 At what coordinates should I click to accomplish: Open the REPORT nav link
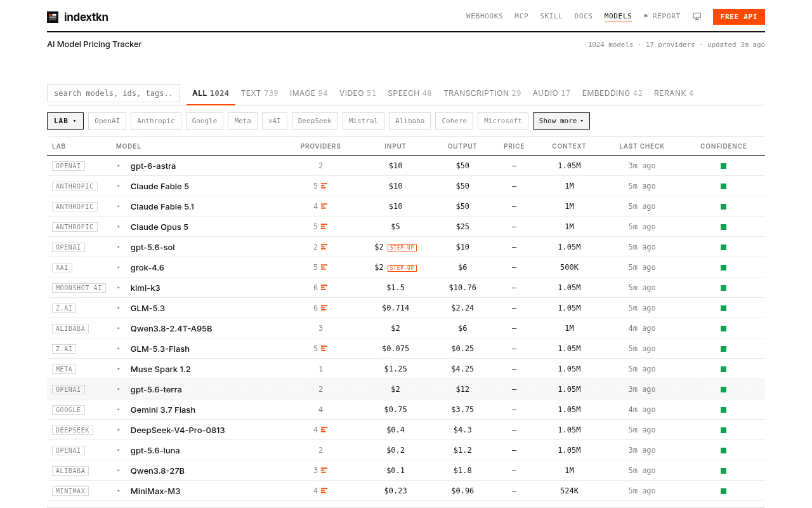pyautogui.click(x=662, y=17)
